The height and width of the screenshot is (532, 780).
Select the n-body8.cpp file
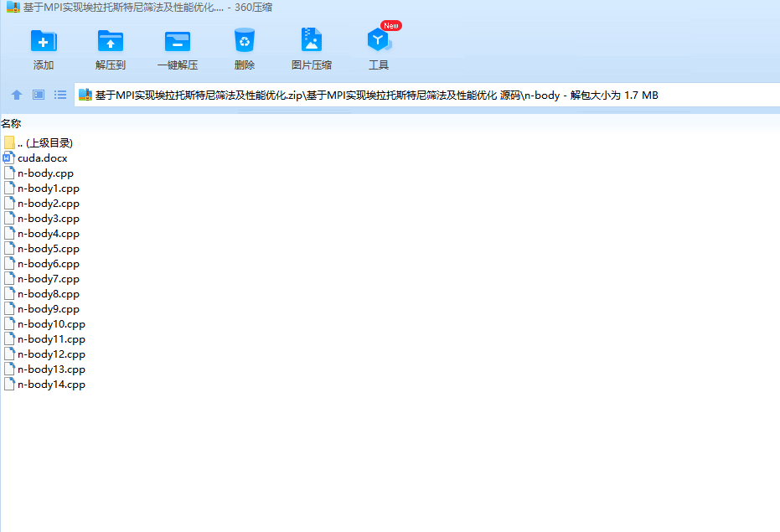pyautogui.click(x=42, y=293)
